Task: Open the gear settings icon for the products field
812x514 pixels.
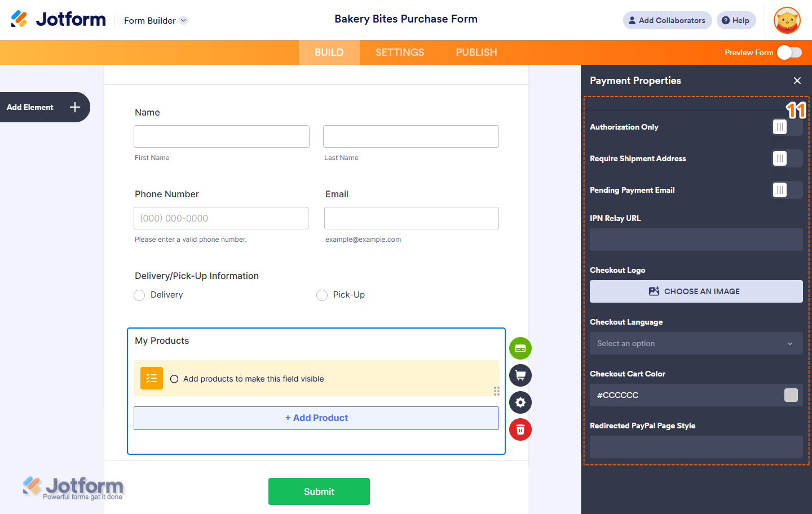Action: 520,402
